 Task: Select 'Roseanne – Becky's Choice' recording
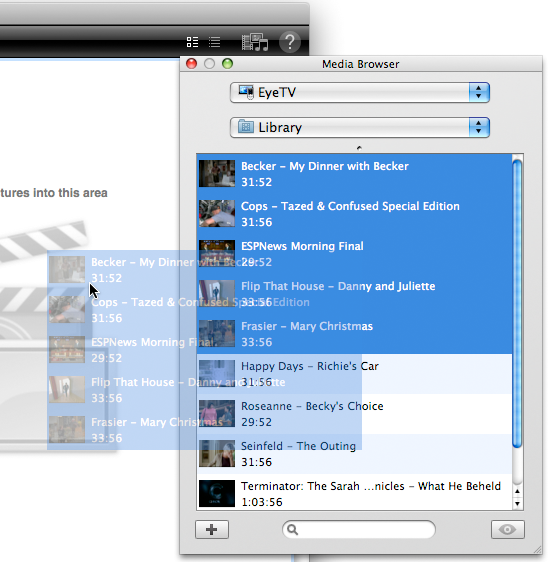click(354, 414)
